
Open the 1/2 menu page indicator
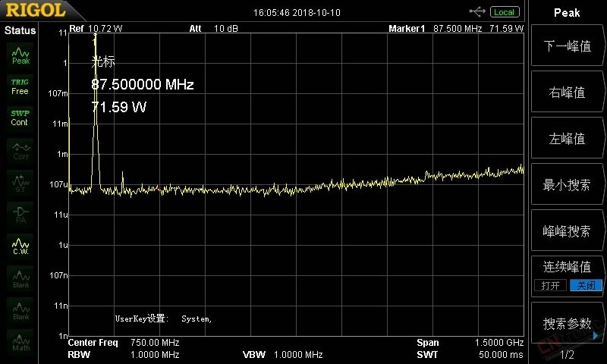[x=567, y=354]
